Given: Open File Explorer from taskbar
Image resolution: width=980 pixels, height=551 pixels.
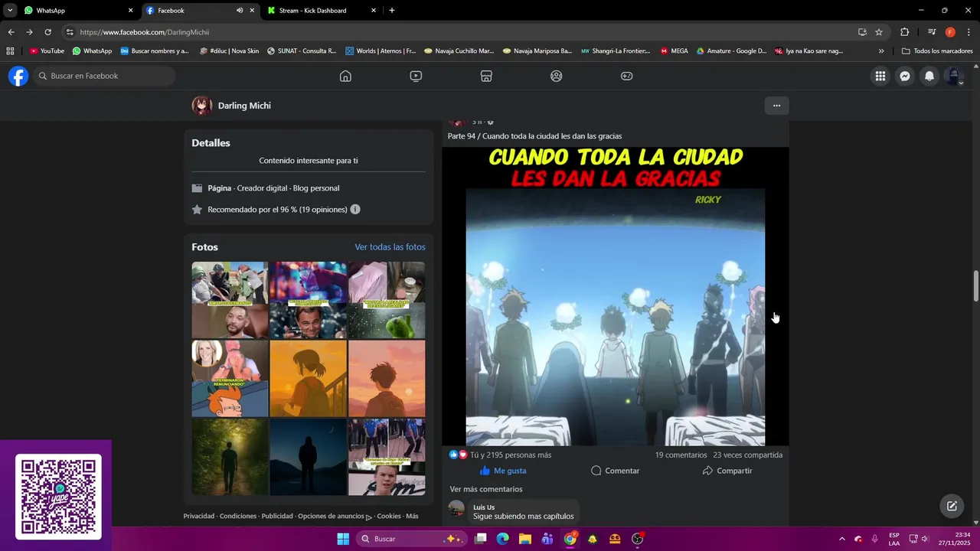Looking at the screenshot, I should point(525,539).
